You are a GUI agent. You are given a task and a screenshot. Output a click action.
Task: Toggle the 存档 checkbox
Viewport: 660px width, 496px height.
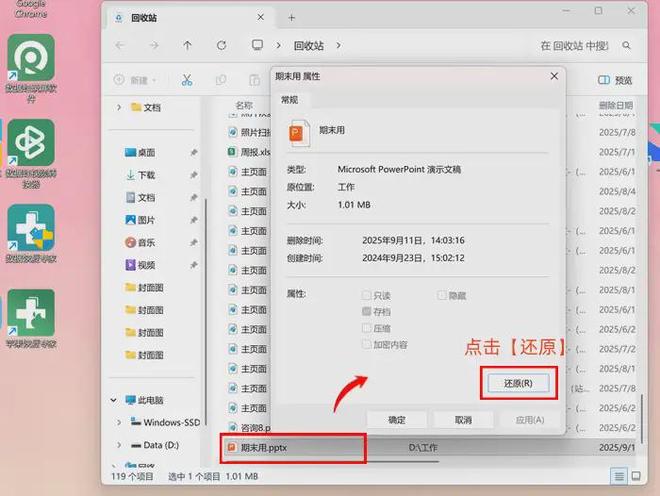click(366, 312)
